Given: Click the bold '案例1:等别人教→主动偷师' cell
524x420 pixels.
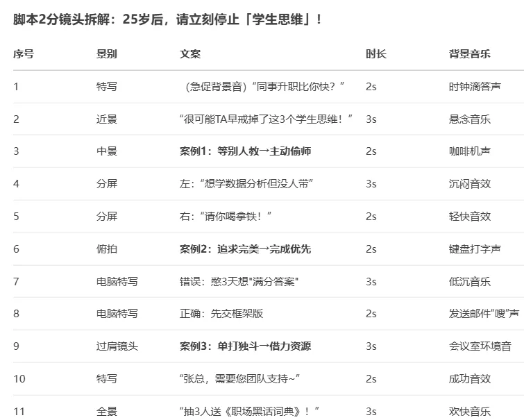Looking at the screenshot, I should click(x=245, y=151).
